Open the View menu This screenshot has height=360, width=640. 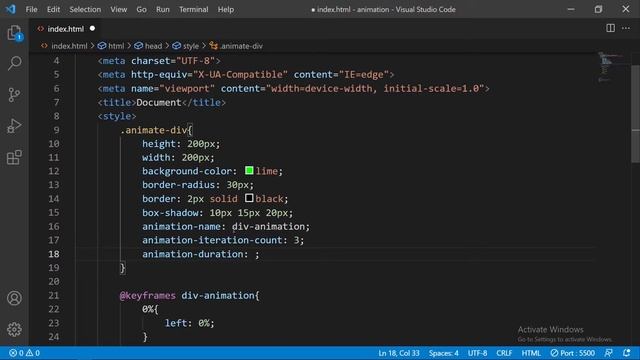pos(118,9)
